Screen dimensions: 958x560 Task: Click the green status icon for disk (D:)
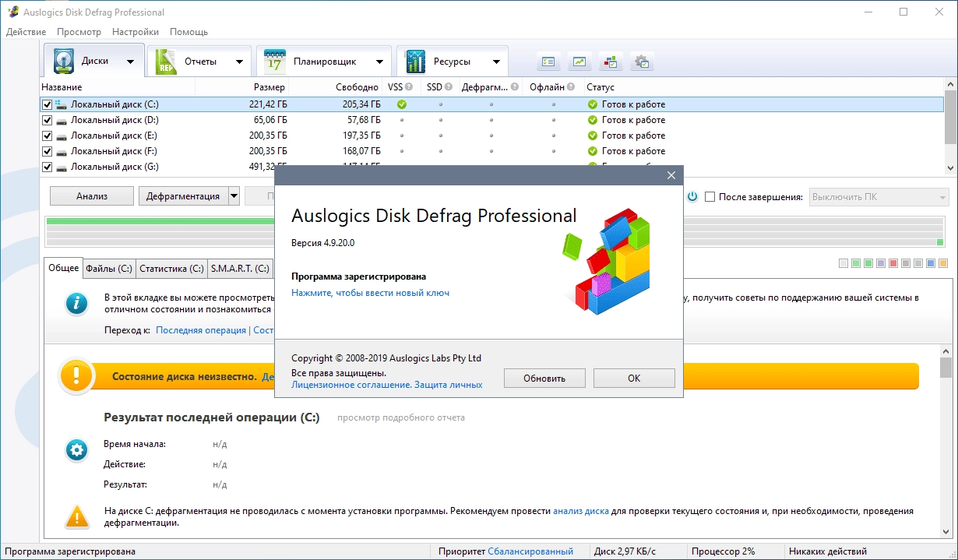coord(593,120)
